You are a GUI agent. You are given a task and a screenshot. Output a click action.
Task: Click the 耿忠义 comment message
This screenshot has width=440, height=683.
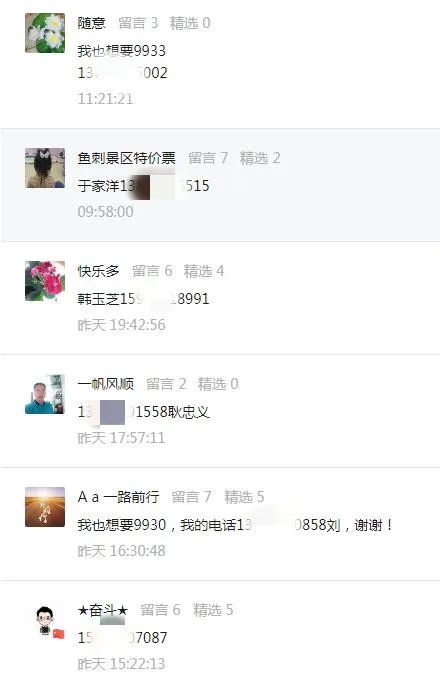coord(144,412)
